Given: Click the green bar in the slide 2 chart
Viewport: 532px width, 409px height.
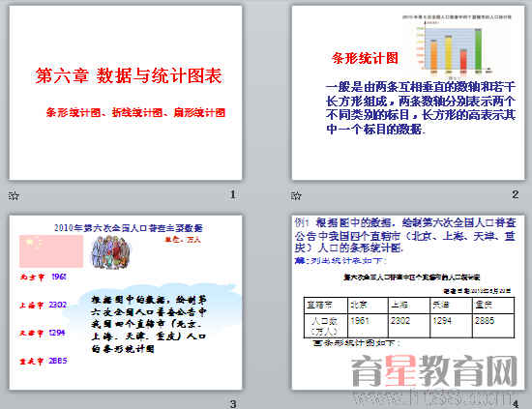Looking at the screenshot, I should tap(478, 50).
